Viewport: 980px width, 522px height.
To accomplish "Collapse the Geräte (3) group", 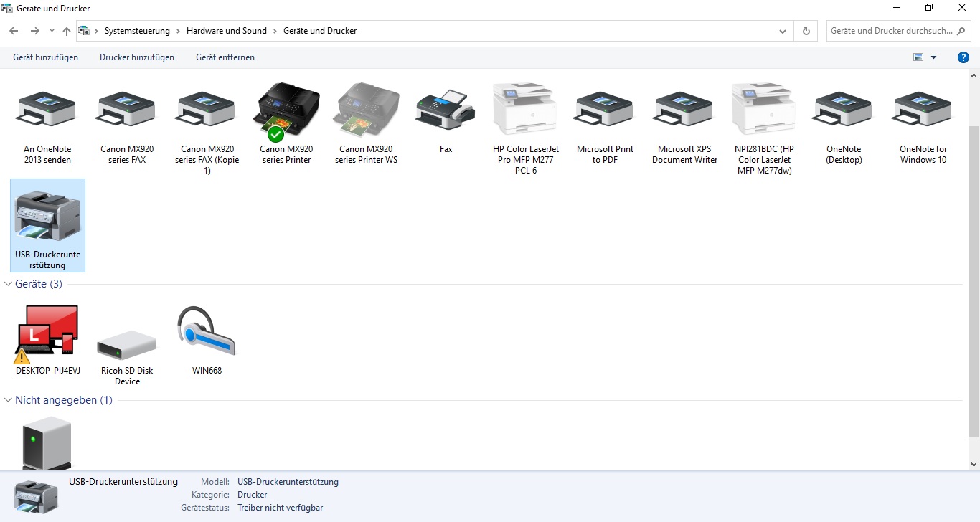I will 8,284.
